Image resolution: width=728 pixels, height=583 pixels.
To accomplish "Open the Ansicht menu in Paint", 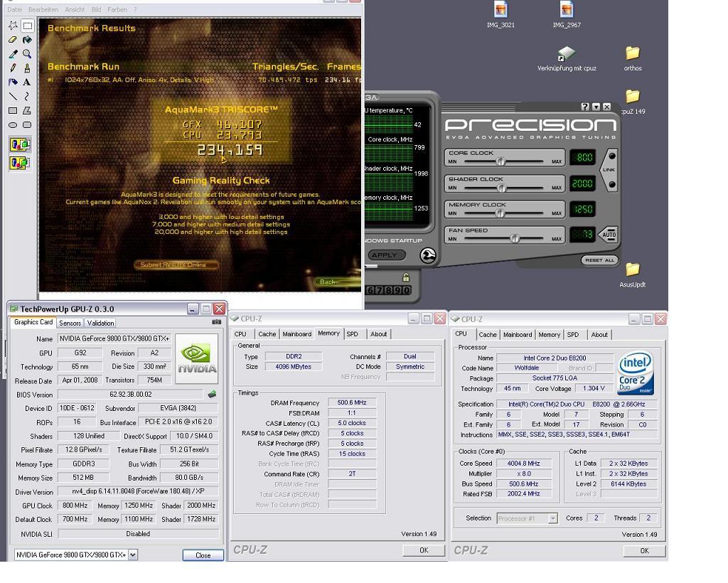I will [x=75, y=9].
